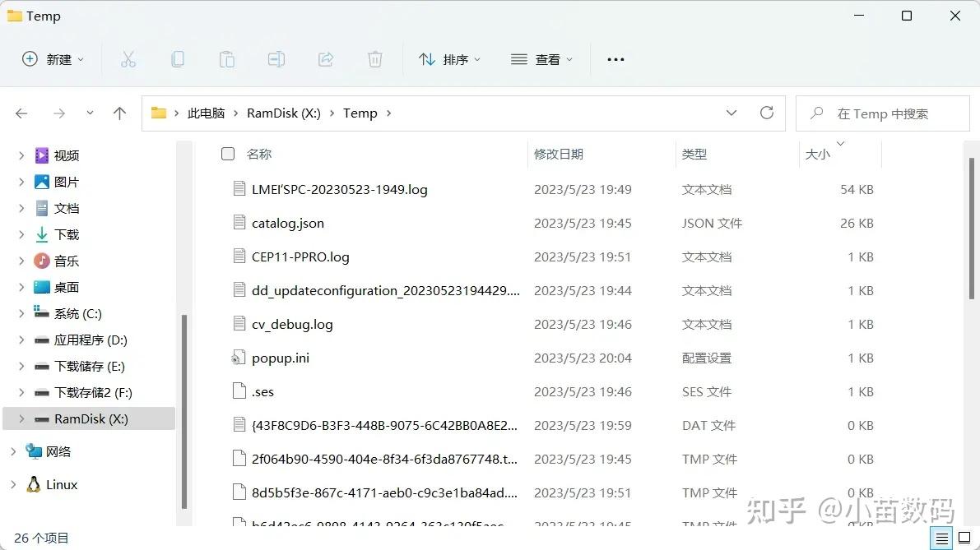This screenshot has height=550, width=980.
Task: Refresh the Temp folder view
Action: tap(767, 113)
